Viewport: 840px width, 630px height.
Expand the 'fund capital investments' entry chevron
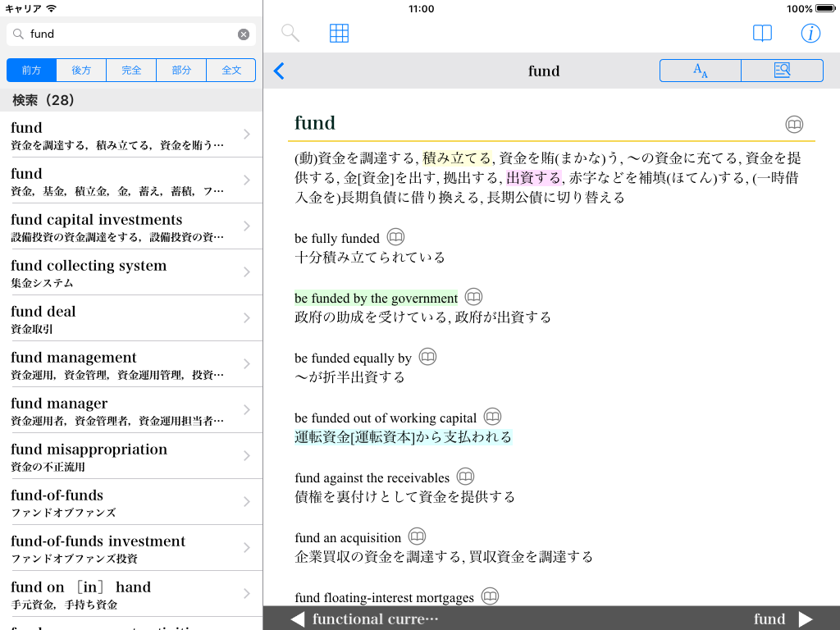[247, 226]
